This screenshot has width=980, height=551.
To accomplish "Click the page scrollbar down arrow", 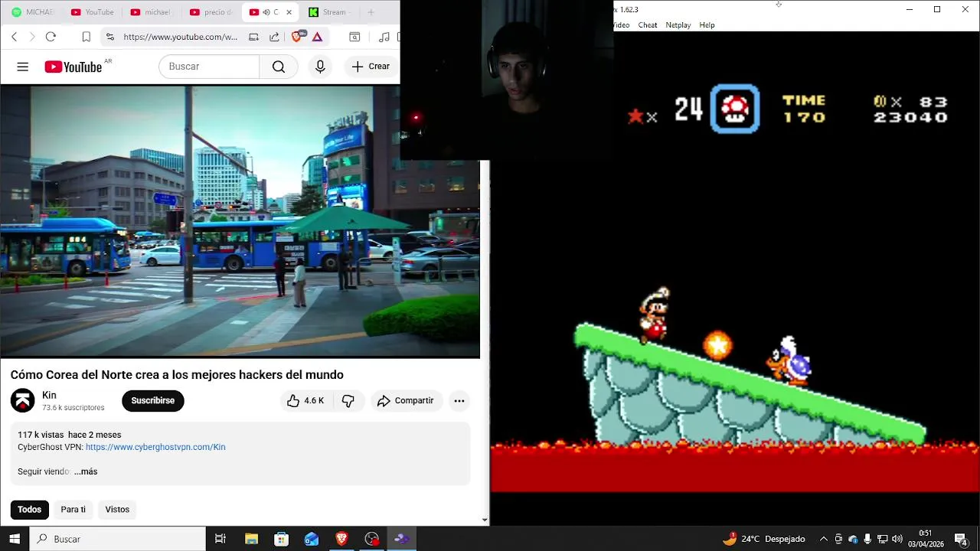I will point(485,520).
